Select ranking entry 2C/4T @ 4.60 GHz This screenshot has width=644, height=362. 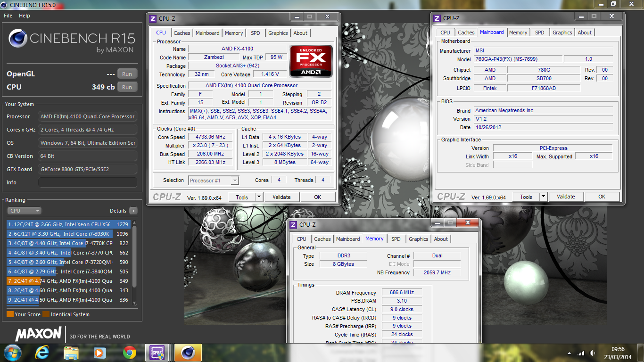[68, 290]
